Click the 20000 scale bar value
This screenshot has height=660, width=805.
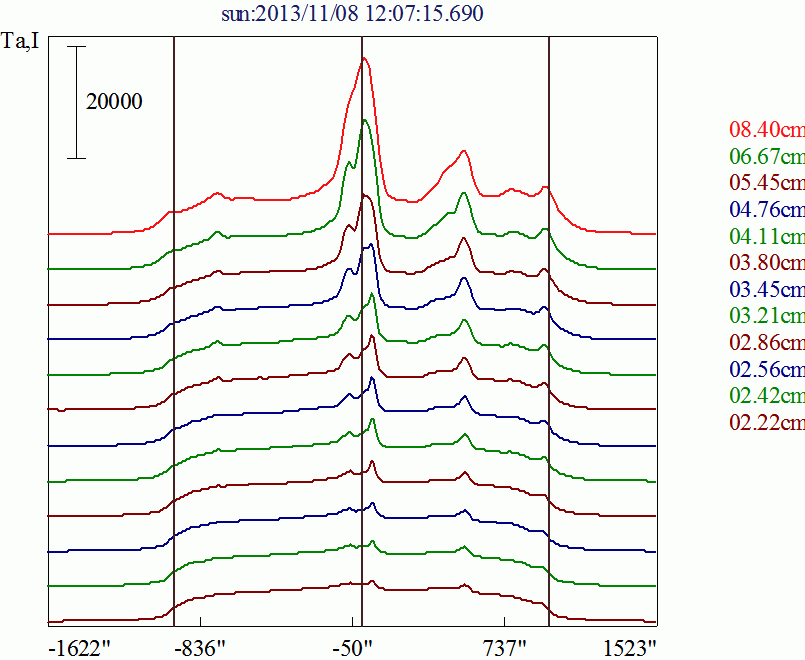pyautogui.click(x=114, y=102)
